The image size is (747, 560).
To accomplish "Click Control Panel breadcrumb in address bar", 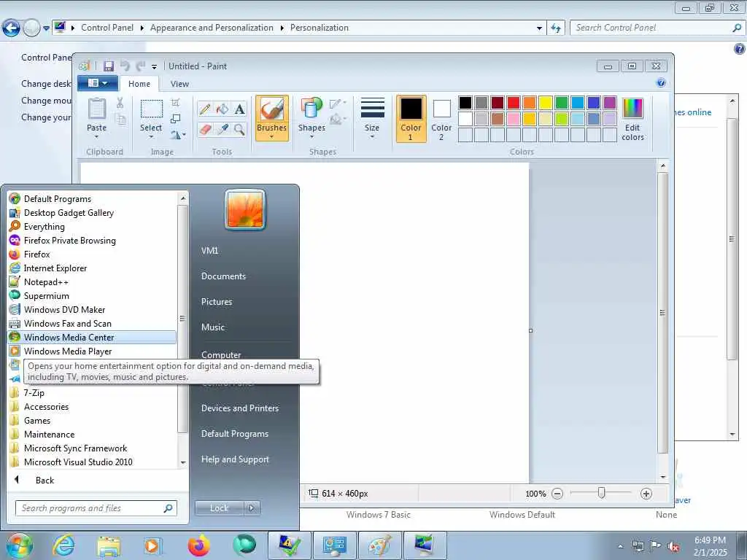I will tap(107, 28).
